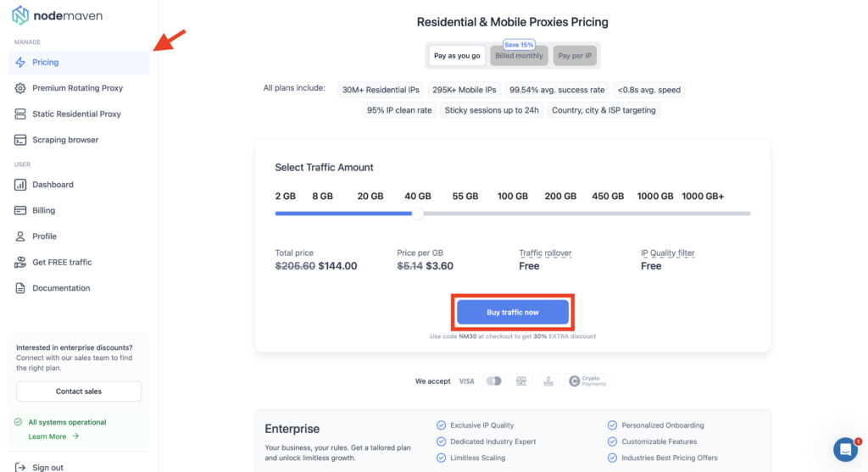This screenshot has width=868, height=472.
Task: Click the Limitless Scaling check icon
Action: (441, 458)
